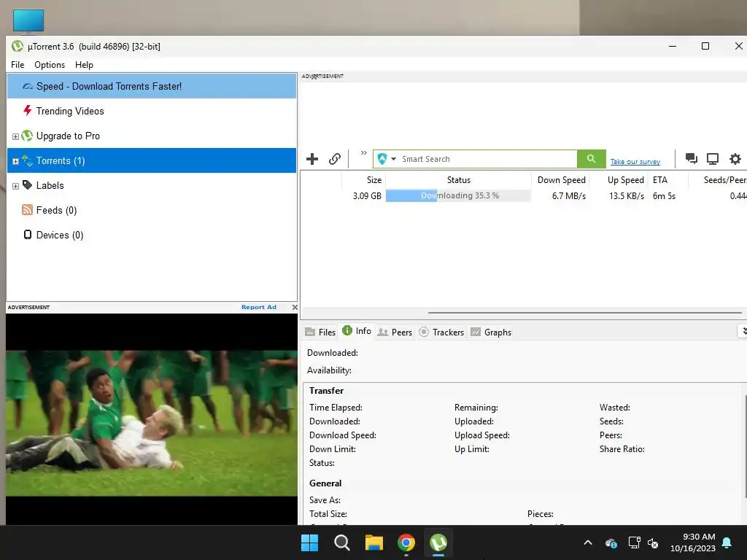Viewport: 747px width, 560px height.
Task: Click the Labels tag icon
Action: click(x=27, y=184)
